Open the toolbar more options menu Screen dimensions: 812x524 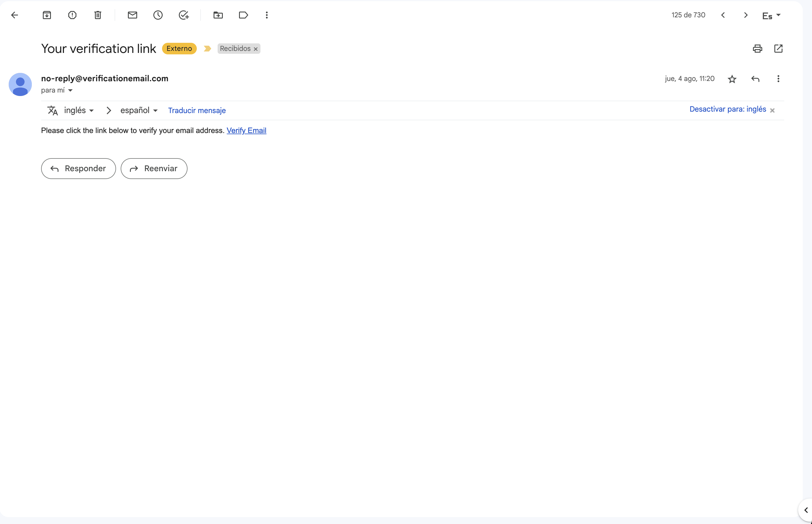tap(267, 15)
